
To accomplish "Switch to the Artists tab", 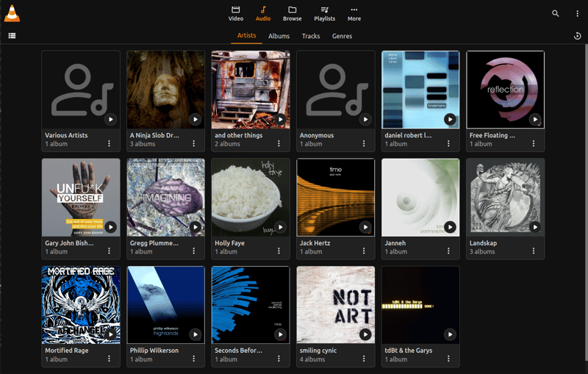I will [x=246, y=35].
